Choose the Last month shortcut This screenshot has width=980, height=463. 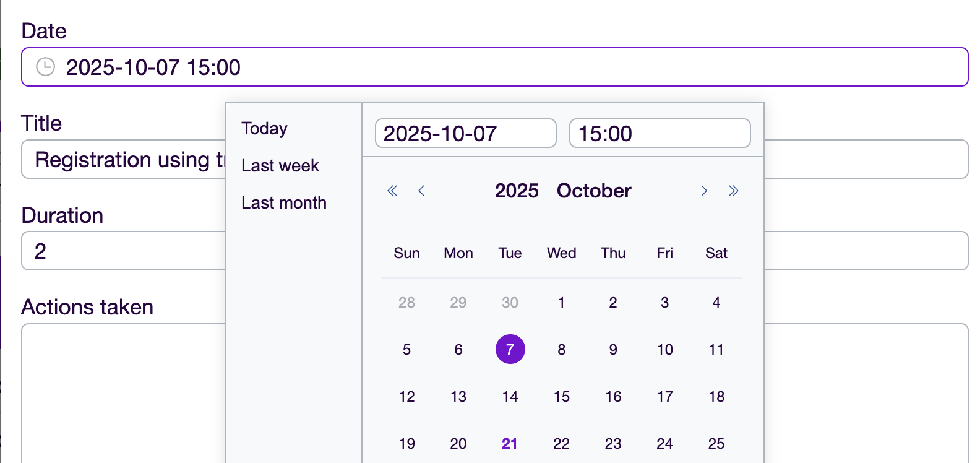284,203
